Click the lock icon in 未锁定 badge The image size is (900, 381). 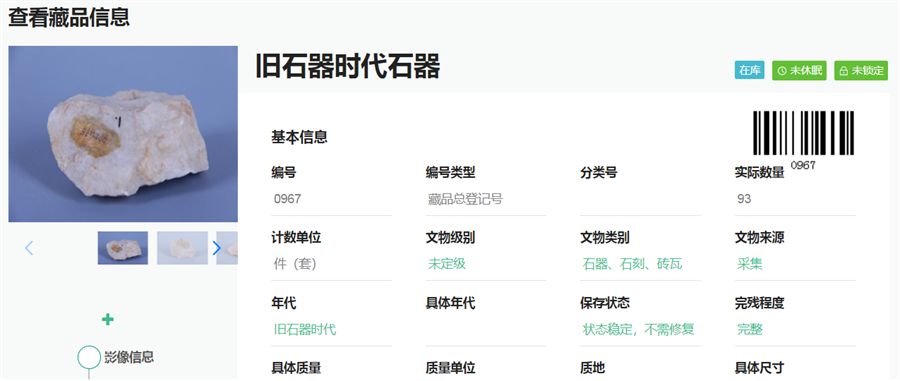point(843,71)
